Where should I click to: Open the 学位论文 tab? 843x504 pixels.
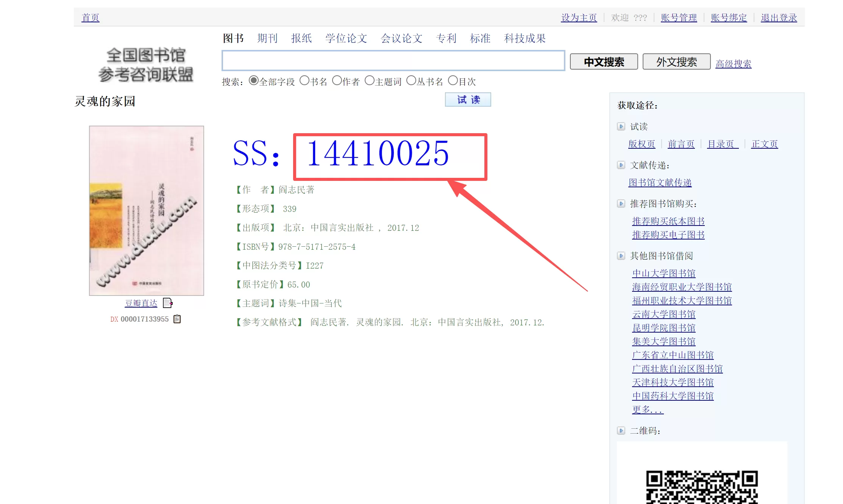[x=346, y=38]
